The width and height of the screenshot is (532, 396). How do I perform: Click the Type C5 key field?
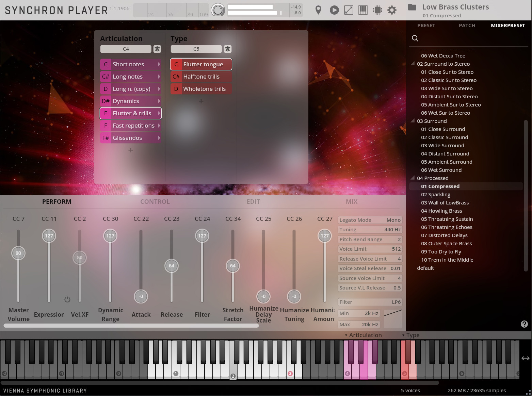pos(196,49)
